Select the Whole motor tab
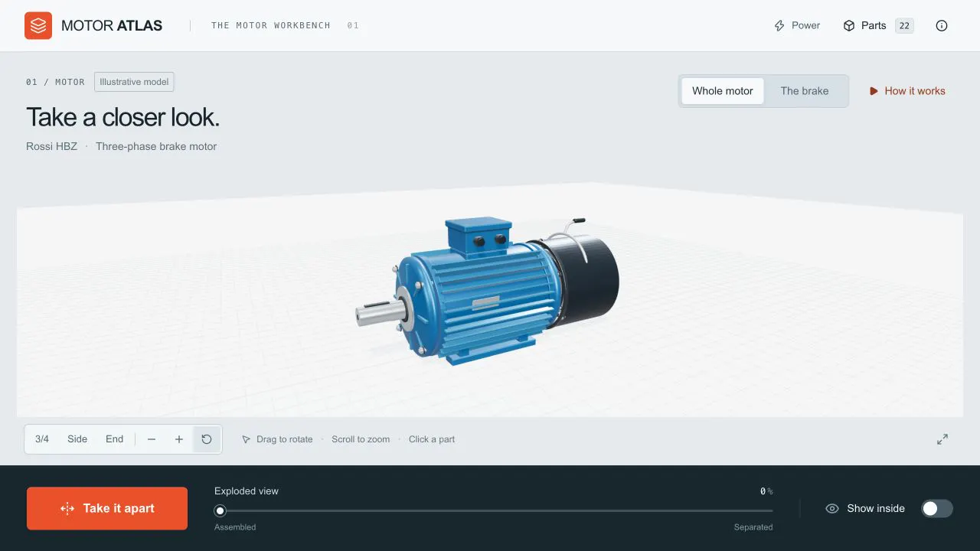The width and height of the screenshot is (980, 551). pyautogui.click(x=723, y=90)
